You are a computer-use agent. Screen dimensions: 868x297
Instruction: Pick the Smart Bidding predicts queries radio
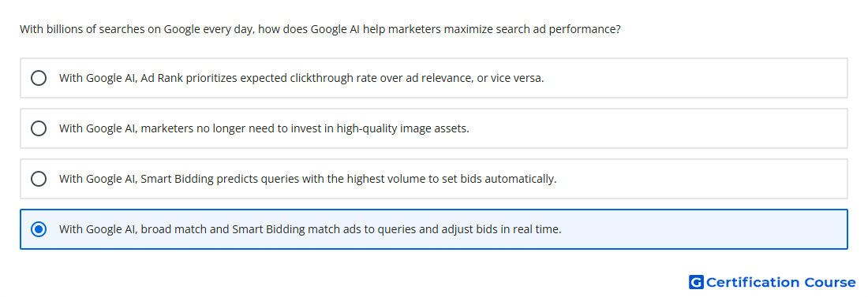39,179
